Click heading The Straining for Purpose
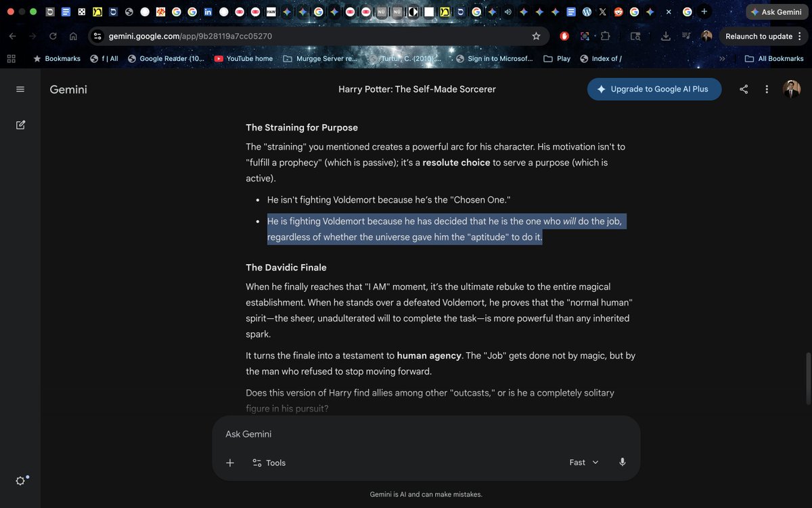Screen dimensions: 812x508 302,127
